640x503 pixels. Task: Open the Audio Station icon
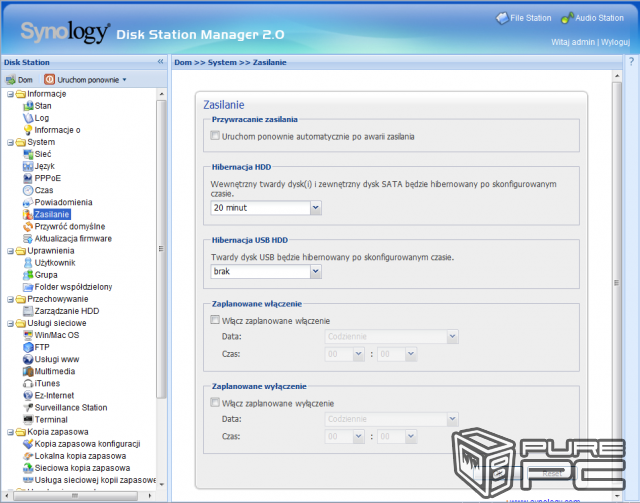coord(567,18)
